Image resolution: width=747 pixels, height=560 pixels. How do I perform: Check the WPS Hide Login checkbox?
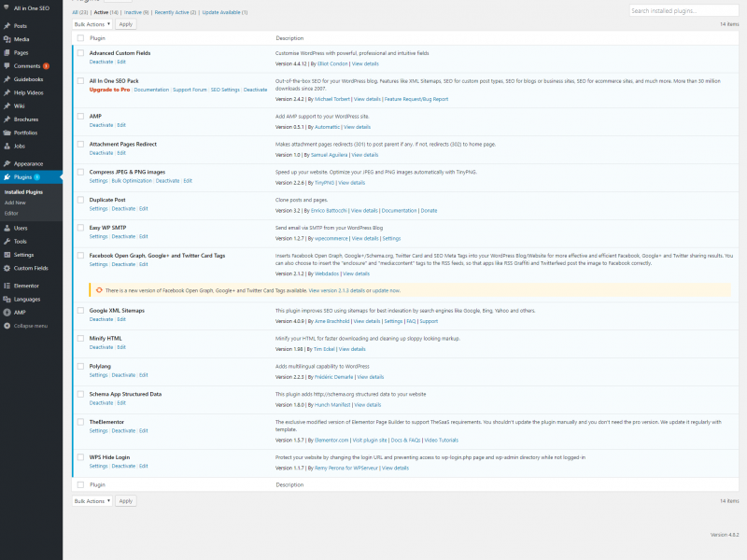pyautogui.click(x=80, y=456)
